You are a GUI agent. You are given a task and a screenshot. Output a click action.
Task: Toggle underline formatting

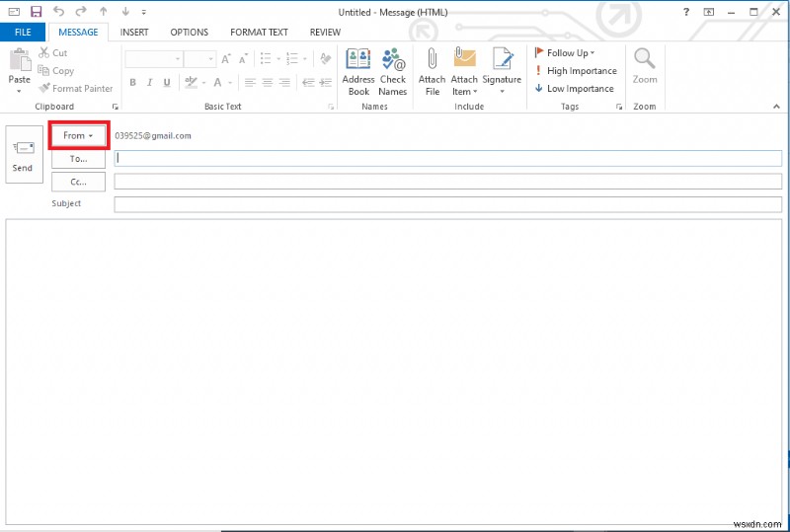click(x=167, y=82)
